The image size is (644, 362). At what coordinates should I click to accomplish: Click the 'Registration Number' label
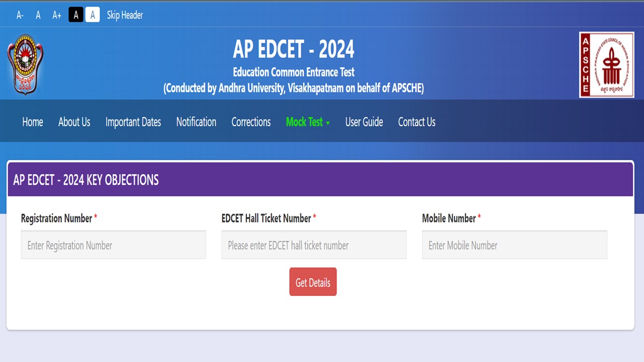tap(56, 218)
